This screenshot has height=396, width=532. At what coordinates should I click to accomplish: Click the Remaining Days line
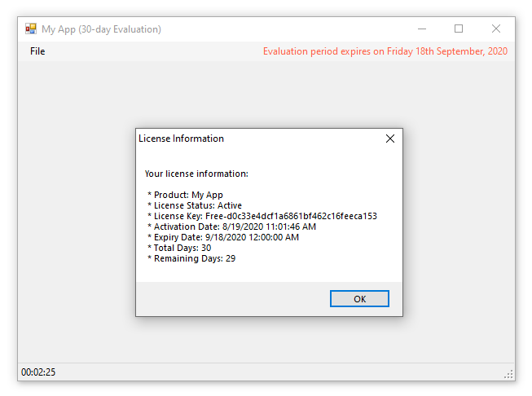(x=191, y=258)
